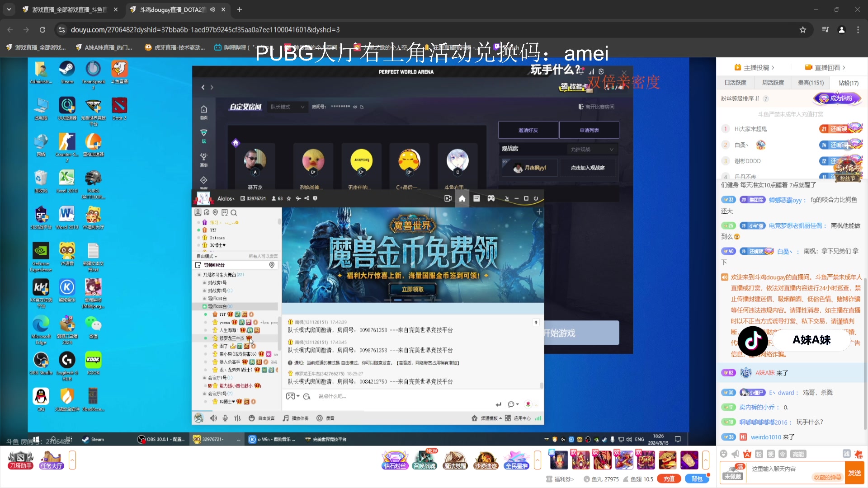Open 播放伴奏 music note in YY

point(295,418)
